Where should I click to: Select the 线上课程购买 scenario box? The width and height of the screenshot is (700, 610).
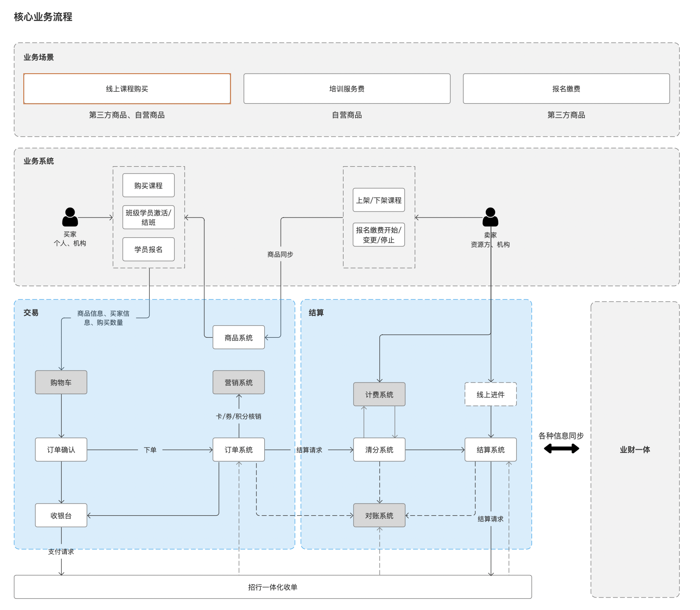[127, 89]
